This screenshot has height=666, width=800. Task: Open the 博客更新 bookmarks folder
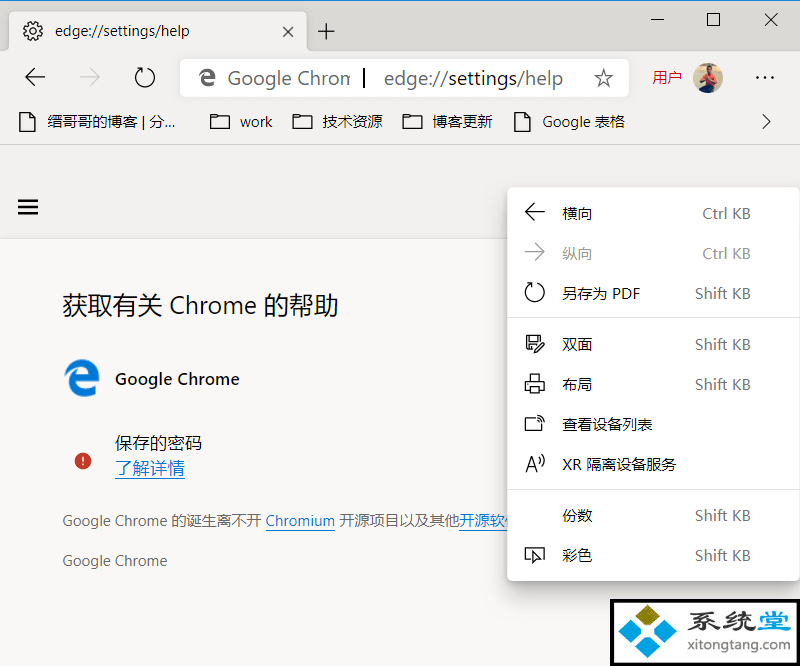coord(447,122)
